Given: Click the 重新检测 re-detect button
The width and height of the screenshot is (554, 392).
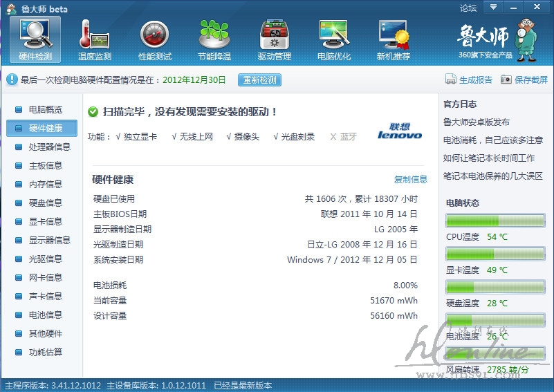Looking at the screenshot, I should coord(259,80).
